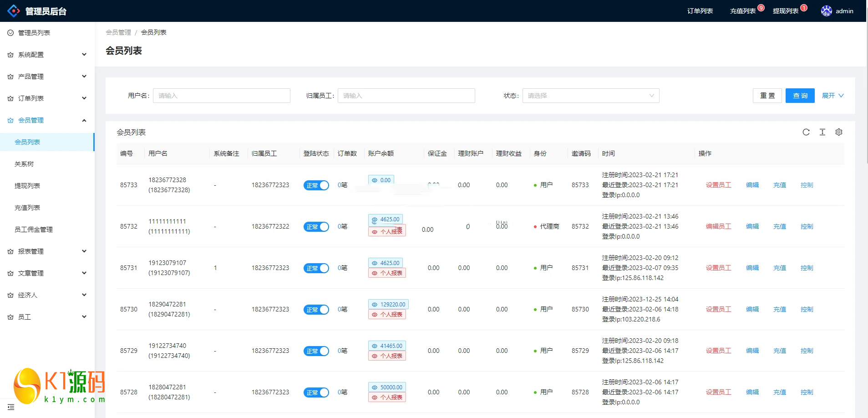Click the blue 查询 button
Screen dimensions: 868x418
tap(800, 96)
